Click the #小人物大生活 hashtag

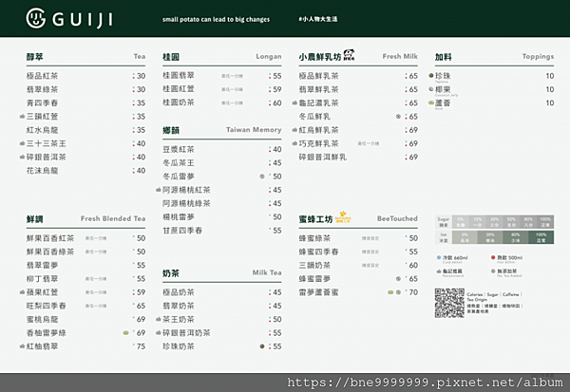point(318,19)
